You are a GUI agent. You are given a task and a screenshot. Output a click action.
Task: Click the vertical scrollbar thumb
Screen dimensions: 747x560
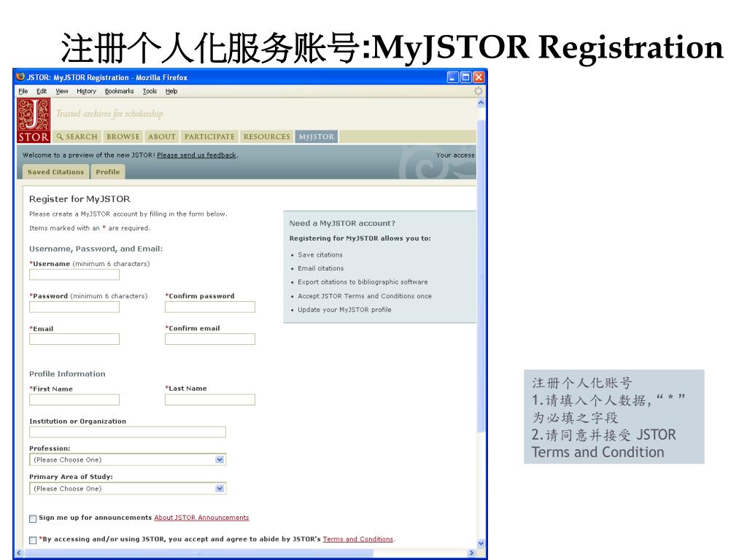pos(481,276)
